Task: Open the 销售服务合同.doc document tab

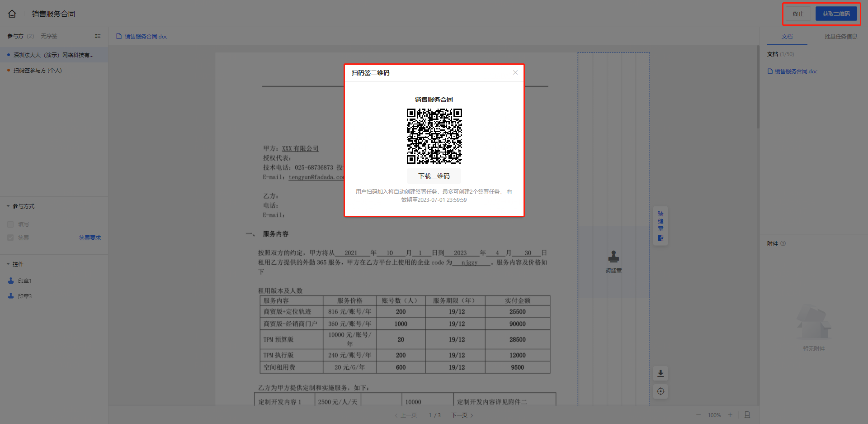Action: pos(142,36)
